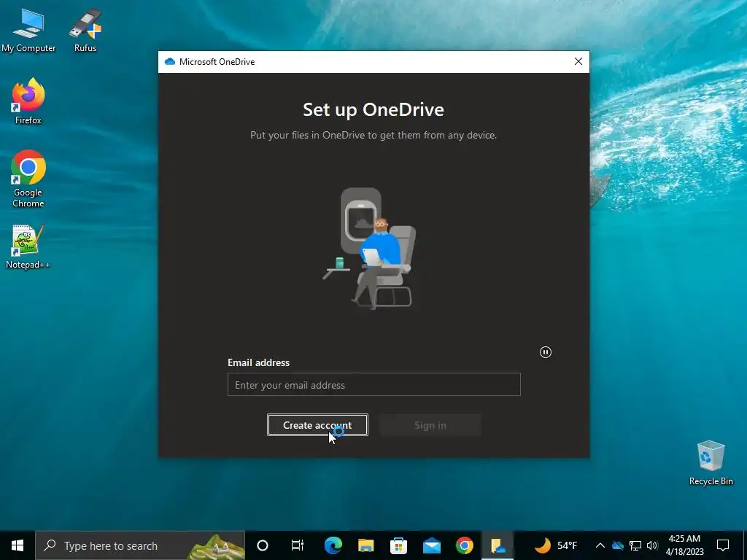Open the clock showing 4:25 AM
Viewport: 747px width, 560px height.
click(x=684, y=545)
